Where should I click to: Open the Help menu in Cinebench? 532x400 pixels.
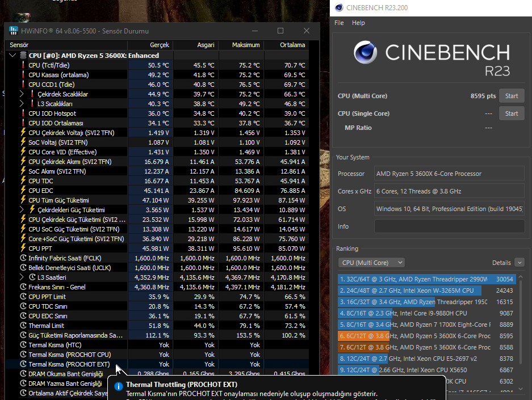(358, 23)
